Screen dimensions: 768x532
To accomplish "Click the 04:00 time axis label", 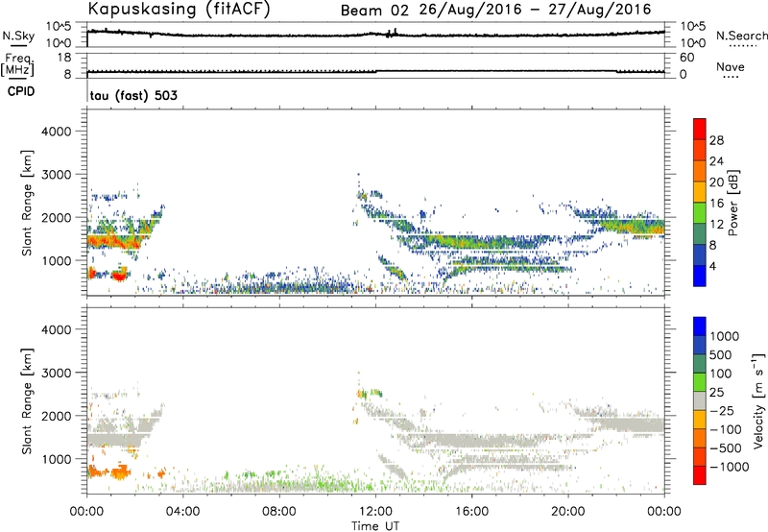I will 182,512.
